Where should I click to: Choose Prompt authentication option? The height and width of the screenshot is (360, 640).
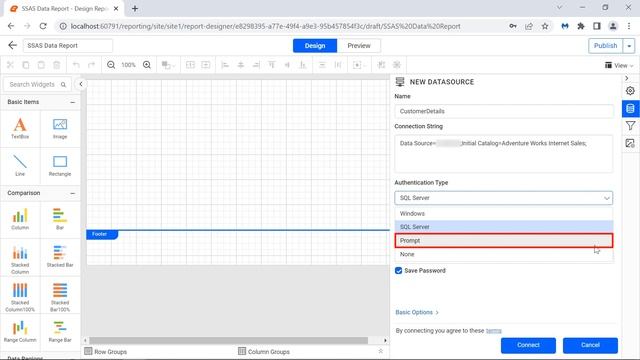(504, 240)
